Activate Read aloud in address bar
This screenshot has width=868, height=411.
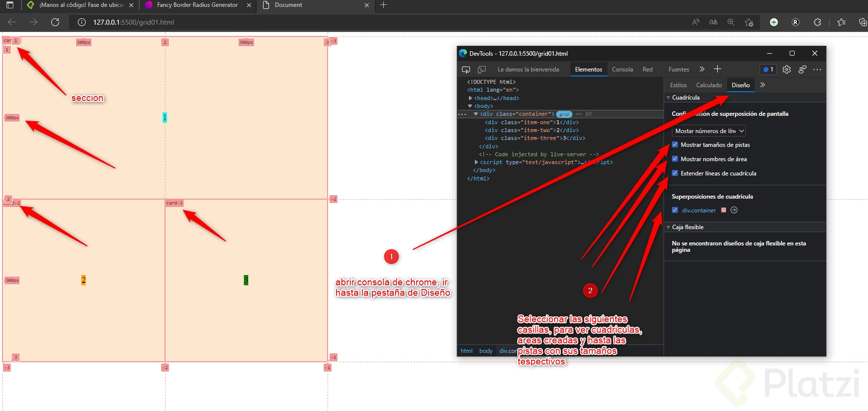pos(696,22)
